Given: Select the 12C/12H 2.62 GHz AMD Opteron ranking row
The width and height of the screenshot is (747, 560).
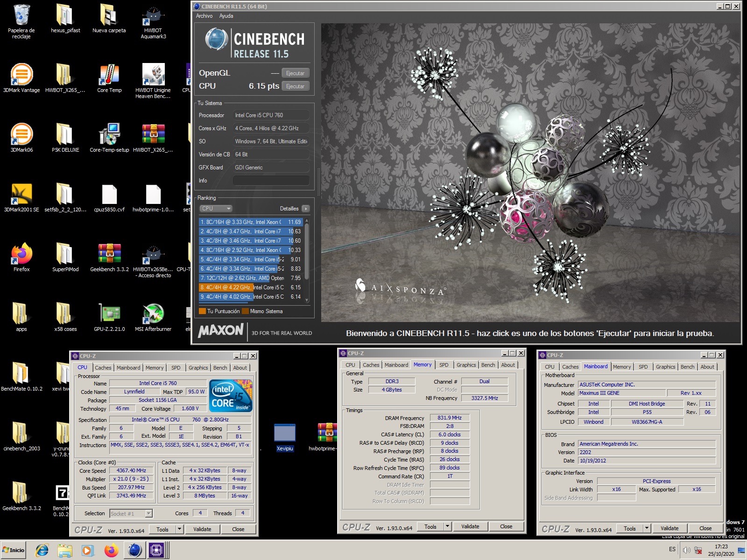Looking at the screenshot, I should 251,278.
